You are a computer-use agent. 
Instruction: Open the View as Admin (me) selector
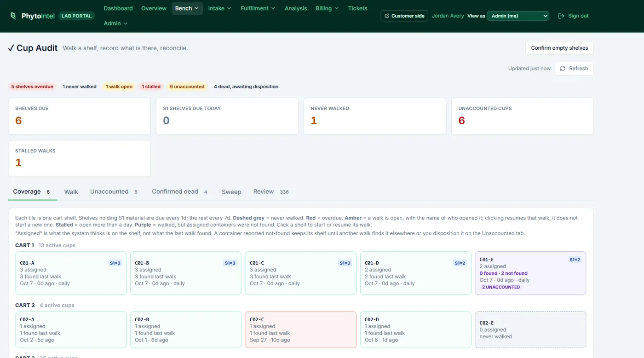click(x=518, y=16)
